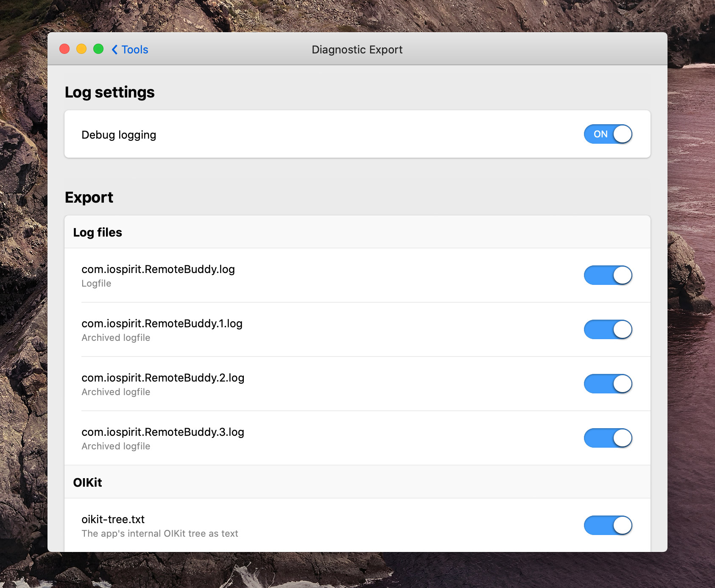Turn off the Debug logging switch
This screenshot has width=715, height=588.
608,134
